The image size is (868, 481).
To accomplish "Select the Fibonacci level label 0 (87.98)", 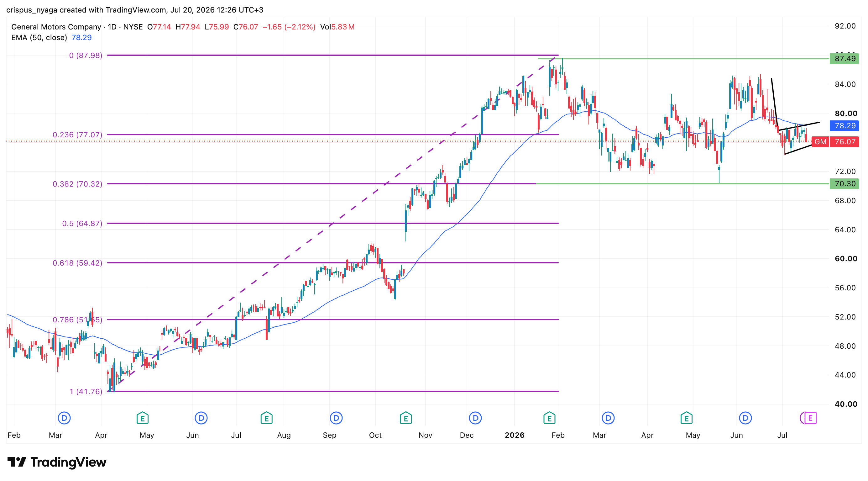I will [x=86, y=55].
